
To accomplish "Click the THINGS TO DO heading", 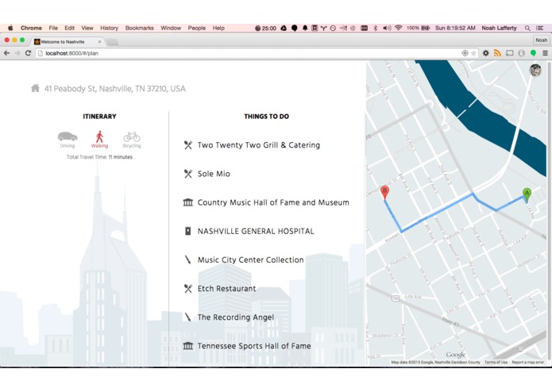I will pyautogui.click(x=267, y=117).
